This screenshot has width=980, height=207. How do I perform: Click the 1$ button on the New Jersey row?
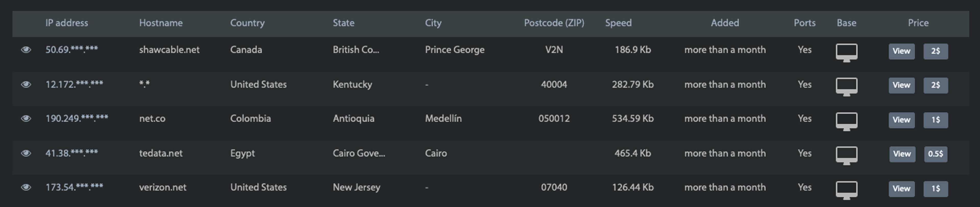click(x=936, y=188)
